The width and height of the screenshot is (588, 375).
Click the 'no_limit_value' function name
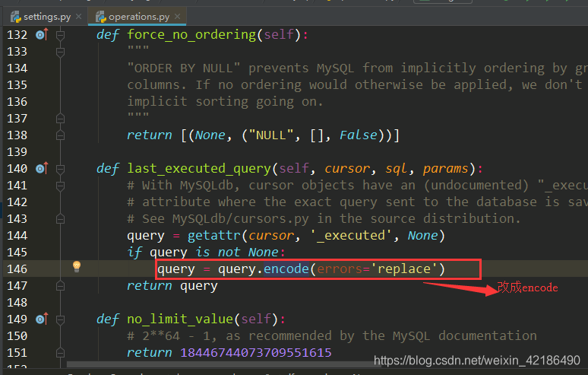[180, 319]
